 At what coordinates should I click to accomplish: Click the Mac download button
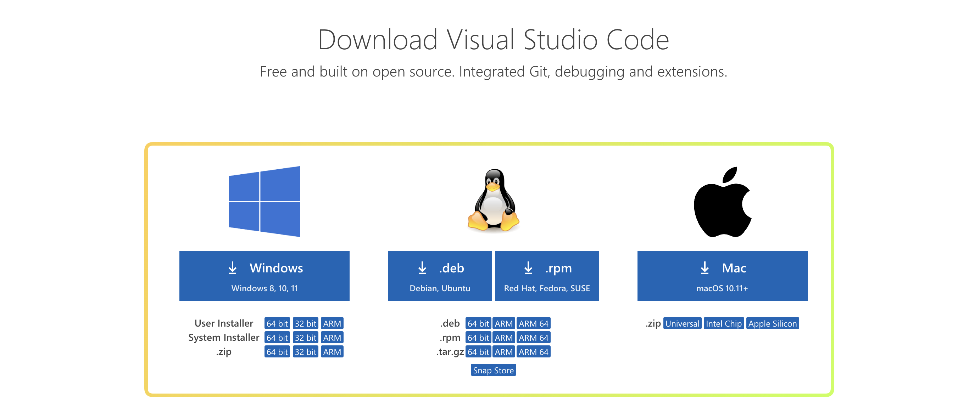click(x=722, y=276)
